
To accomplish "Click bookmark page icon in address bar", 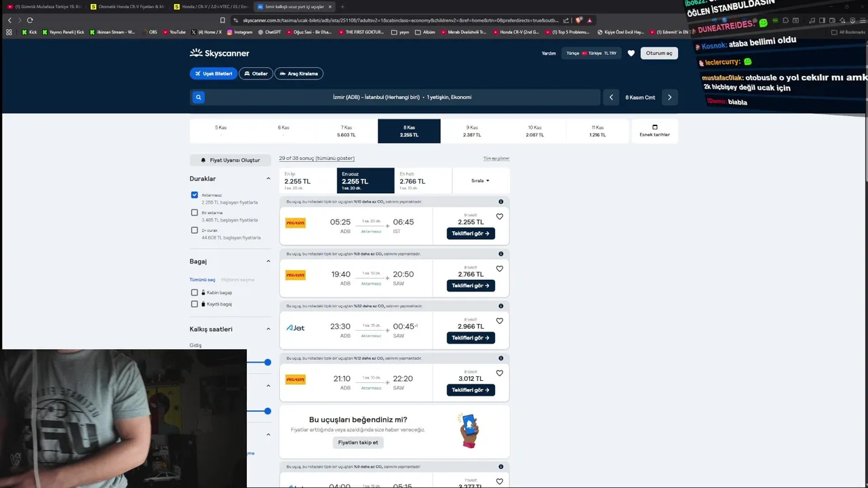I will (222, 20).
